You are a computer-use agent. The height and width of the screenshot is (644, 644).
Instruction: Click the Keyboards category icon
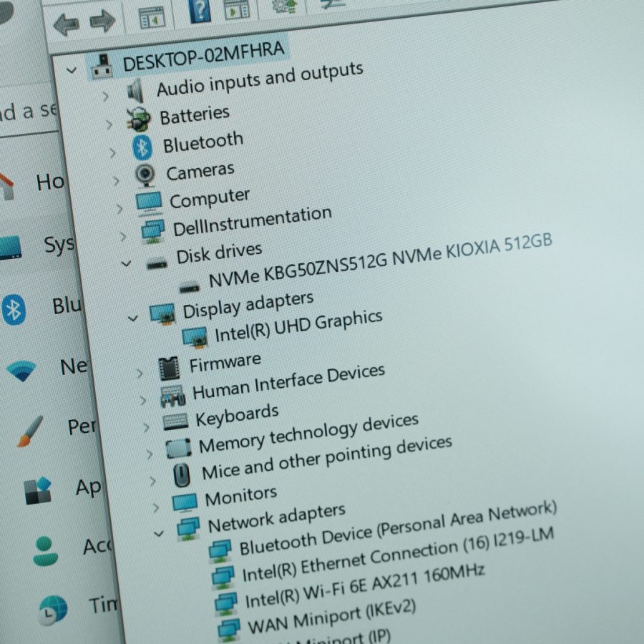175,422
